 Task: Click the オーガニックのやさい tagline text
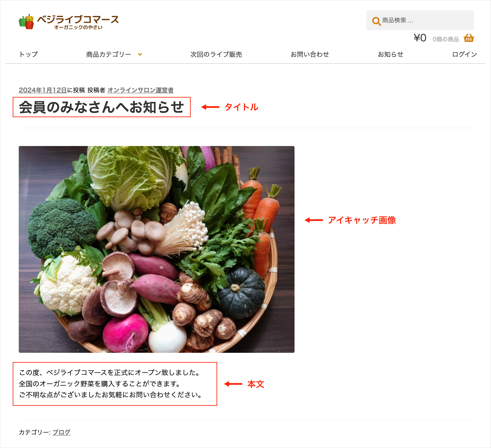click(x=78, y=28)
